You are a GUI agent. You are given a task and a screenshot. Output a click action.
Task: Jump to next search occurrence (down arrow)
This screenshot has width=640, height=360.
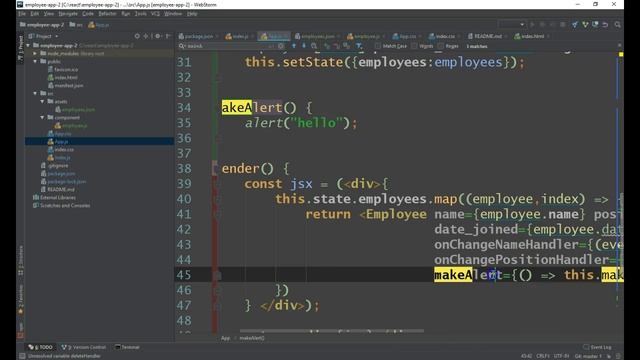pos(304,46)
